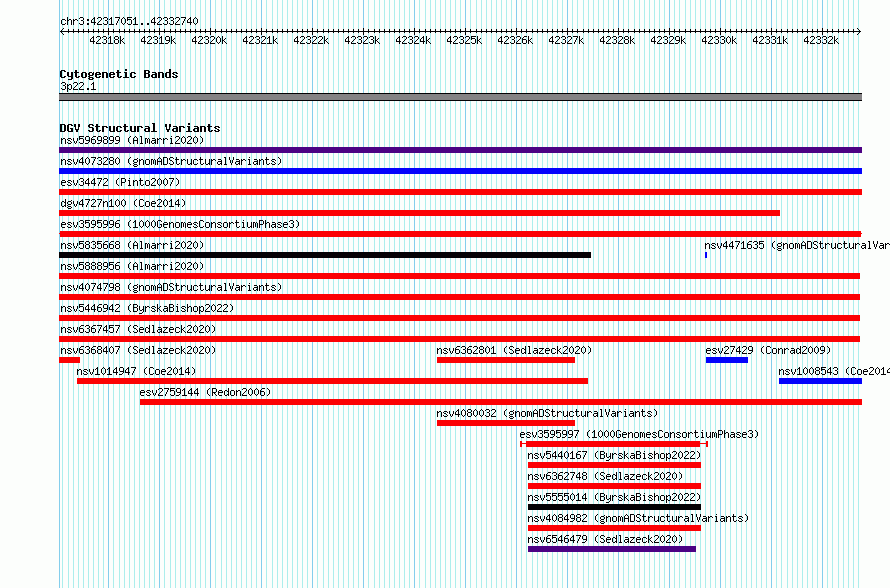Viewport: 890px width, 588px height.
Task: Select the red nsv6367457 variant bar
Action: tap(459, 339)
